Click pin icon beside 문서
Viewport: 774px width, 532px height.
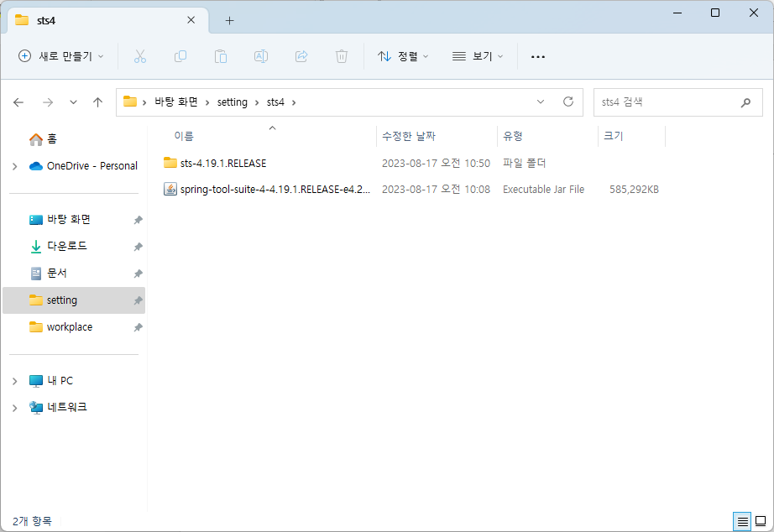(x=139, y=274)
